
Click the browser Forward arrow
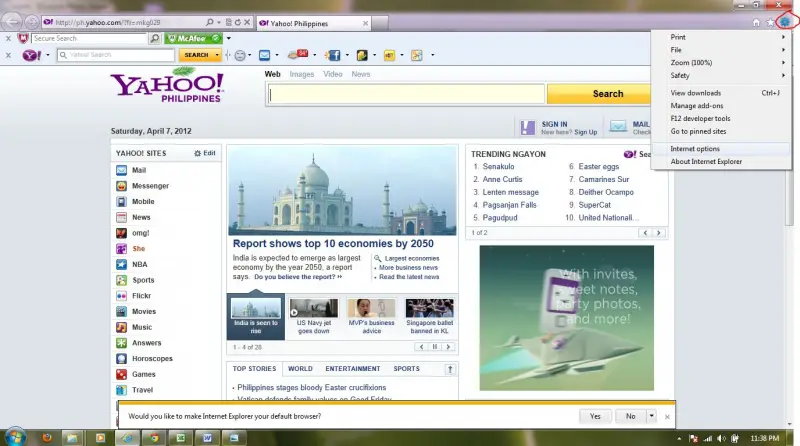coord(32,22)
